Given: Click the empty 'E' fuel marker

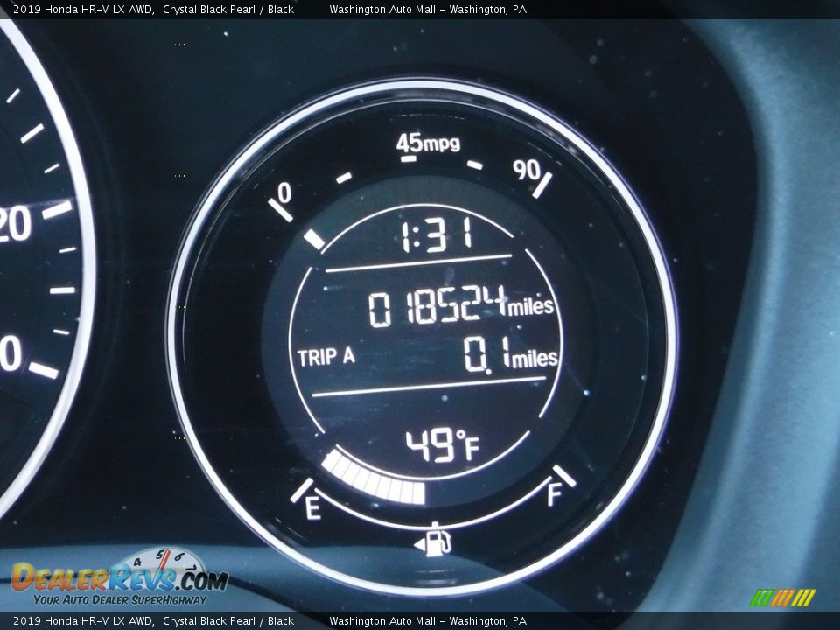Looking at the screenshot, I should pos(312,507).
